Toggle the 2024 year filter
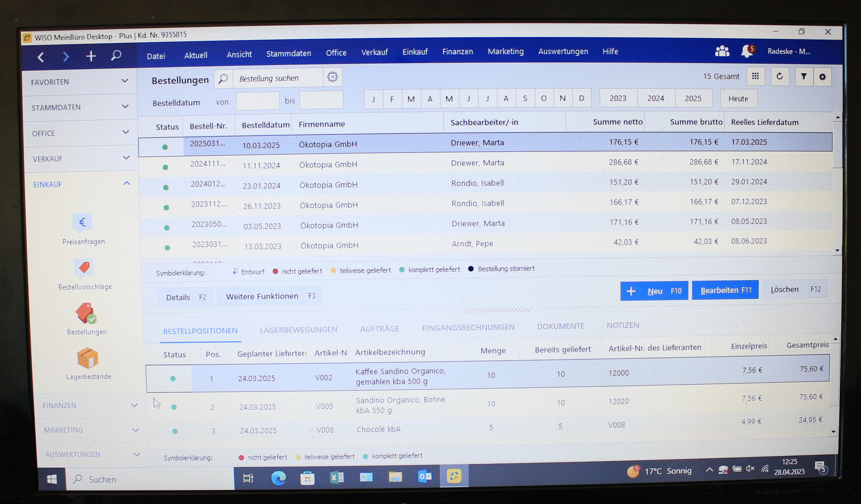Image resolution: width=861 pixels, height=504 pixels. pyautogui.click(x=656, y=98)
